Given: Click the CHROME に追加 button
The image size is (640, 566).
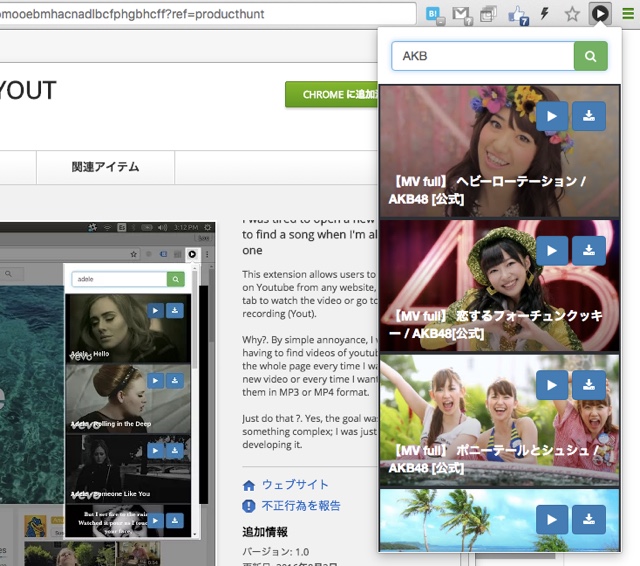Looking at the screenshot, I should [x=331, y=94].
